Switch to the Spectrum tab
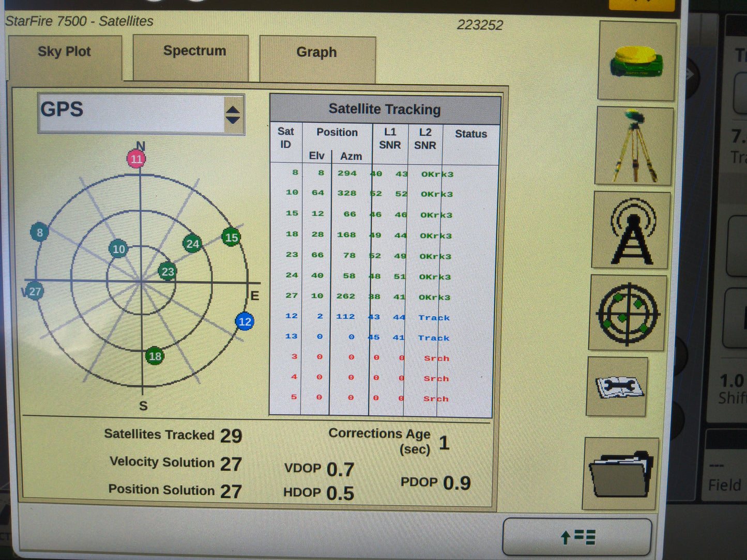 [191, 57]
